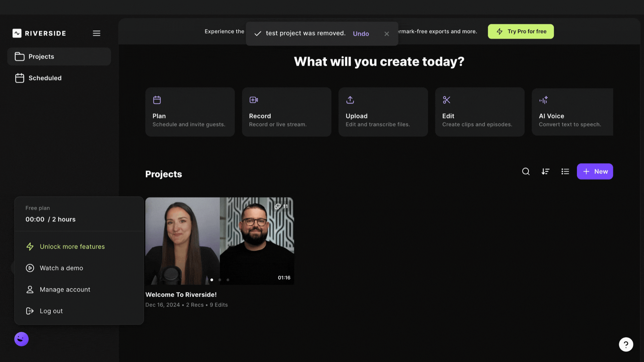Open the Upload card
The height and width of the screenshot is (362, 644).
pyautogui.click(x=383, y=112)
